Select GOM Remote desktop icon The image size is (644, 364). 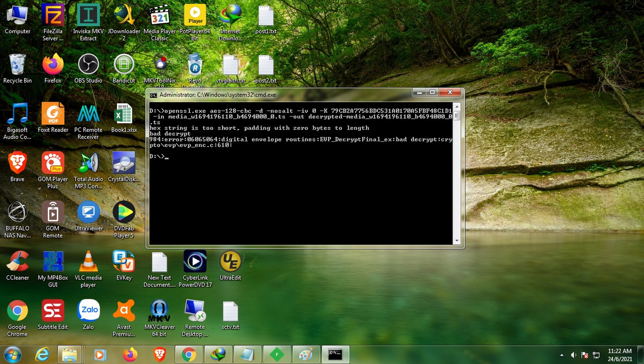click(53, 220)
